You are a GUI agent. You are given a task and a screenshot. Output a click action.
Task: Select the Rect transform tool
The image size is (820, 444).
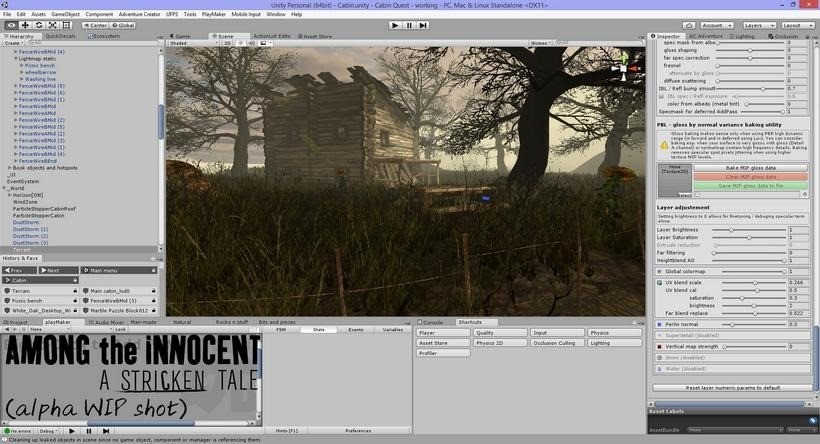pos(66,25)
